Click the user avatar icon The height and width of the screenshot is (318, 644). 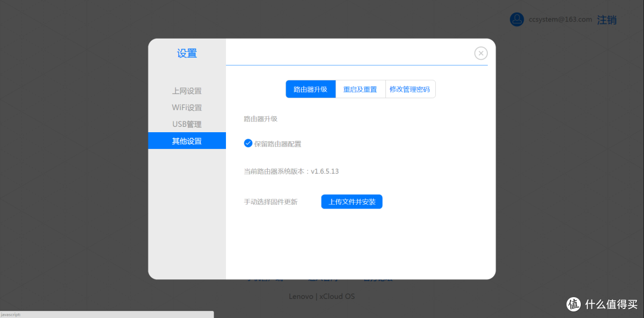coord(516,19)
